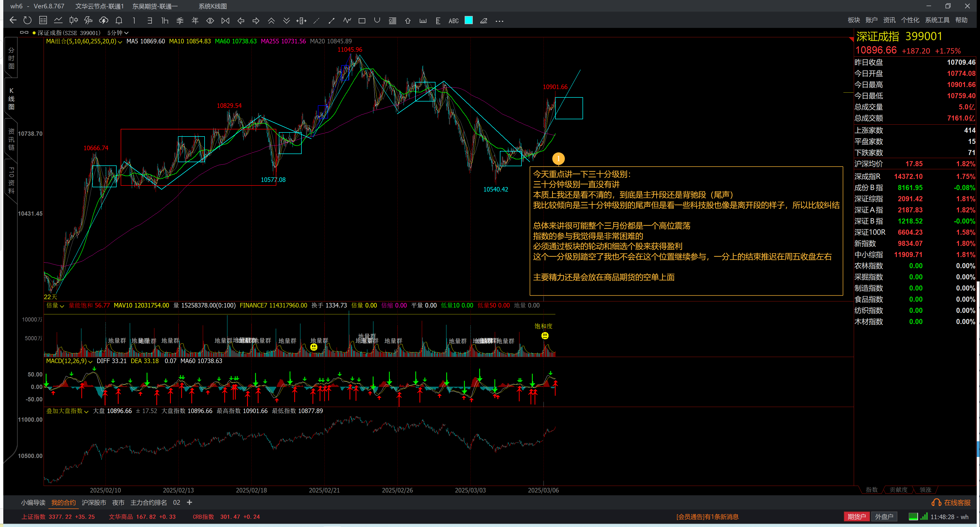Select the rectangle drawing tool
Screen dimensions: 980x527
click(362, 21)
